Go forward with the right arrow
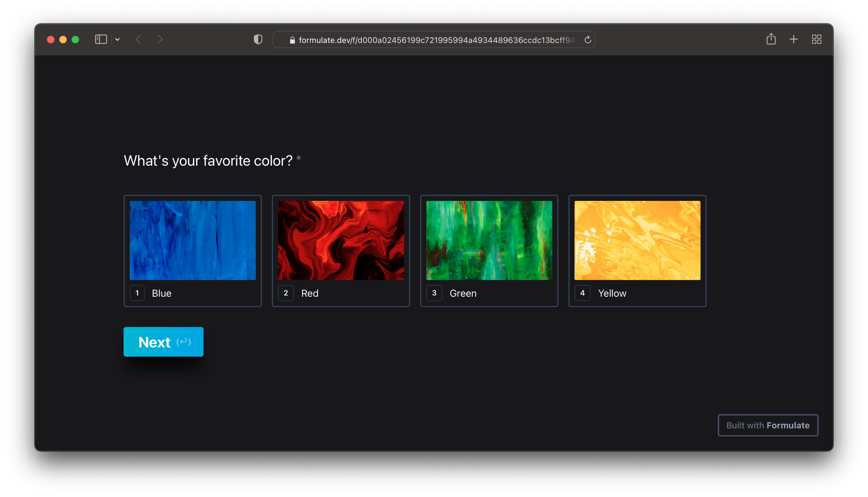Screen dimensions: 868x497 click(x=160, y=39)
